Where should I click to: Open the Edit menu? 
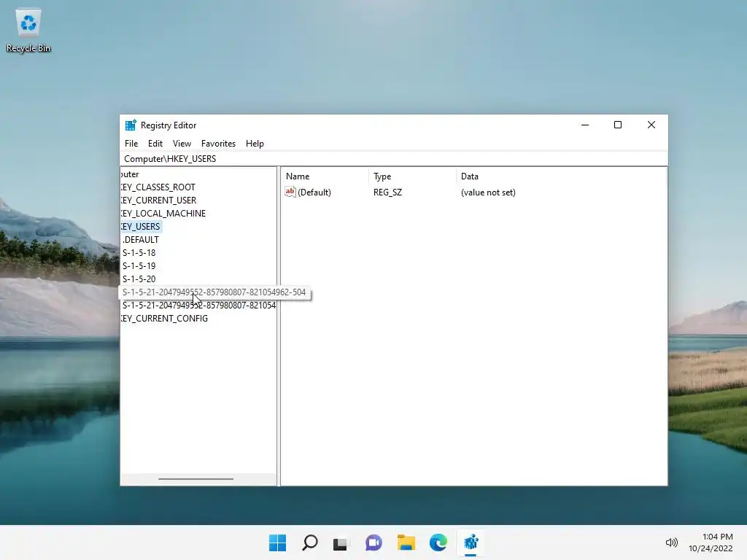coord(155,144)
